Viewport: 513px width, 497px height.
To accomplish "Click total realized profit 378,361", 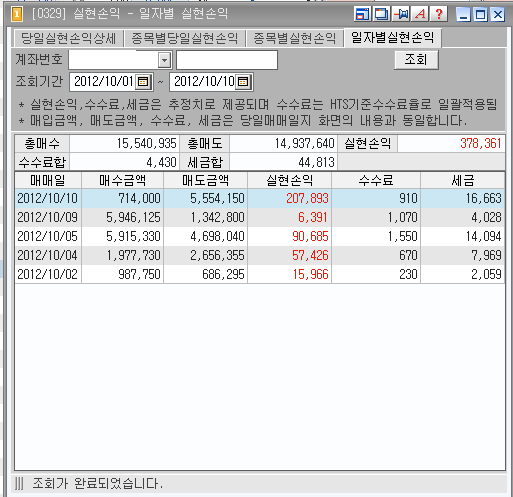I will coord(481,144).
